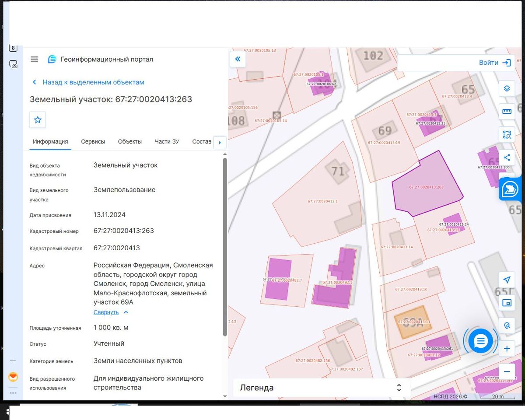This screenshot has width=525, height=420.
Task: Click parcel label 67:27:0020413:15 on map
Action: pos(384,143)
